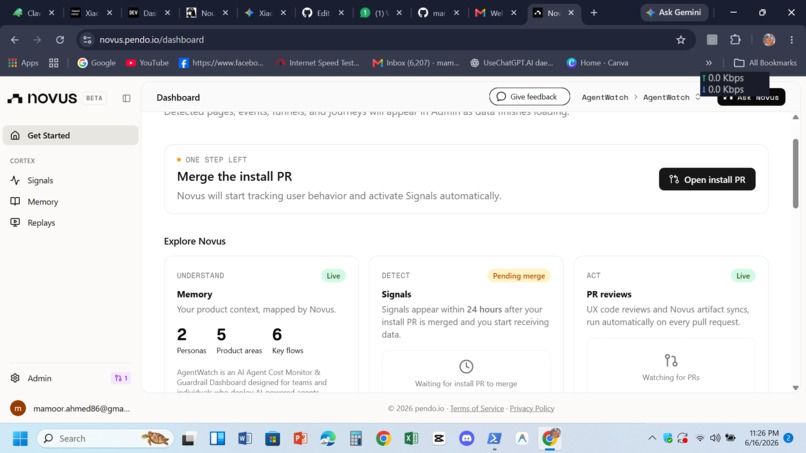This screenshot has height=453, width=806.
Task: Open a new browser tab
Action: 594,12
